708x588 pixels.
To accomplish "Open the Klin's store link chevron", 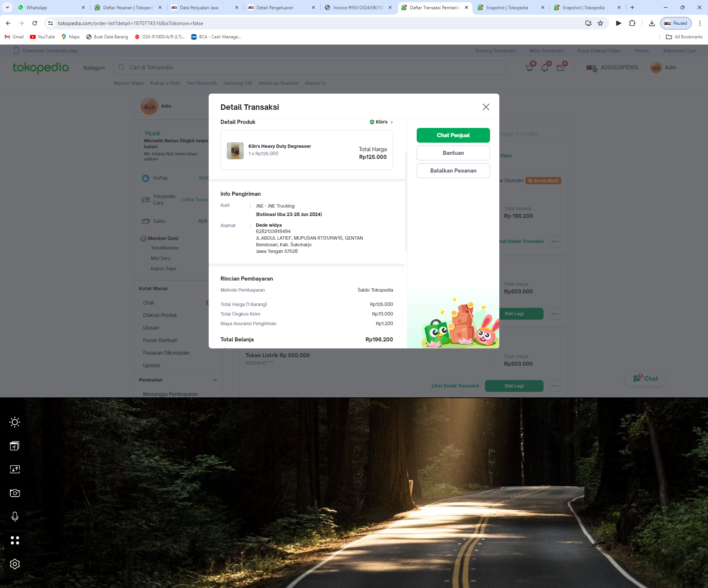I will click(x=392, y=122).
